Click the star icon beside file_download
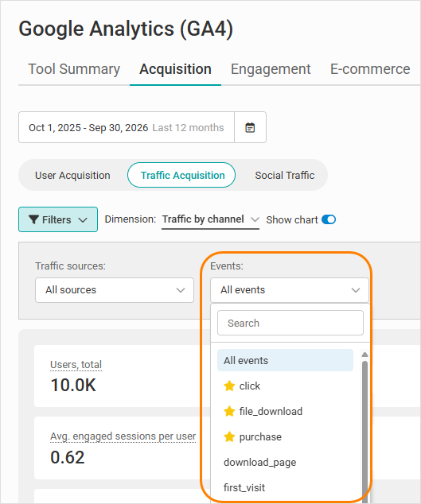This screenshot has height=504, width=421. (229, 411)
